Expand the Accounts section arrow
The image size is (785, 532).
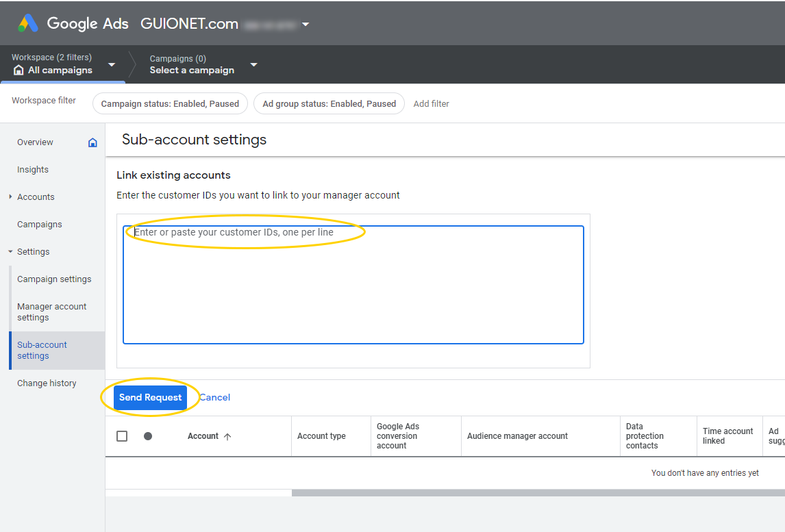(10, 197)
